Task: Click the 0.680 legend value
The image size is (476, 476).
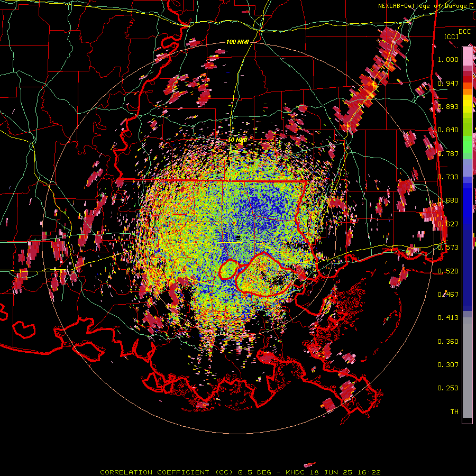Action: (x=448, y=200)
